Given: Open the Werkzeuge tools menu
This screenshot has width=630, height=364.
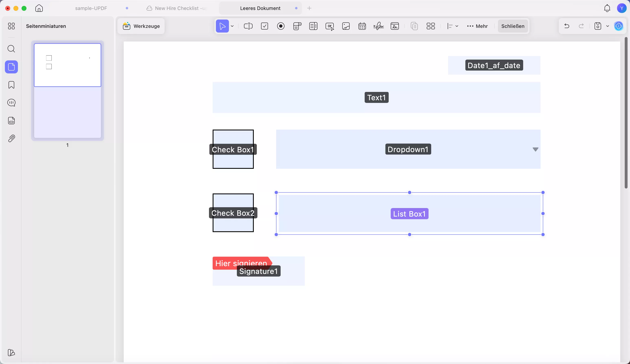Looking at the screenshot, I should tap(141, 26).
